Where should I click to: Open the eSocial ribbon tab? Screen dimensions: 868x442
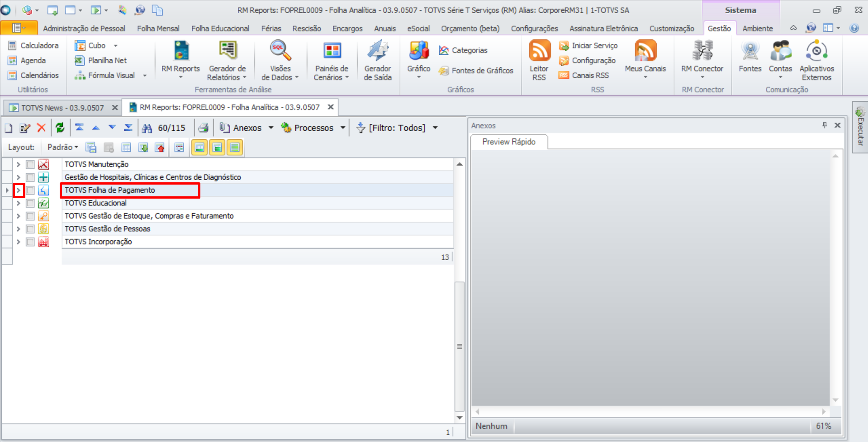pyautogui.click(x=418, y=29)
